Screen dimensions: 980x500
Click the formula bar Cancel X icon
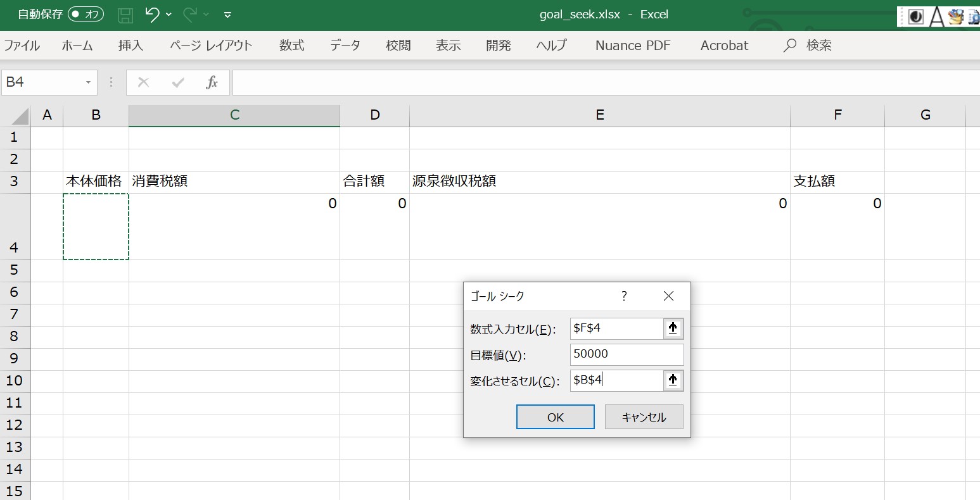(x=144, y=82)
